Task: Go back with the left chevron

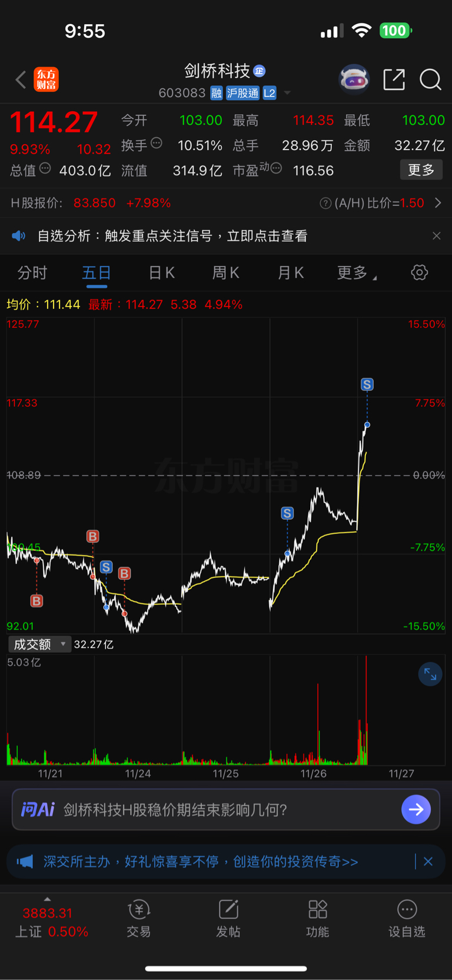Action: [x=21, y=79]
